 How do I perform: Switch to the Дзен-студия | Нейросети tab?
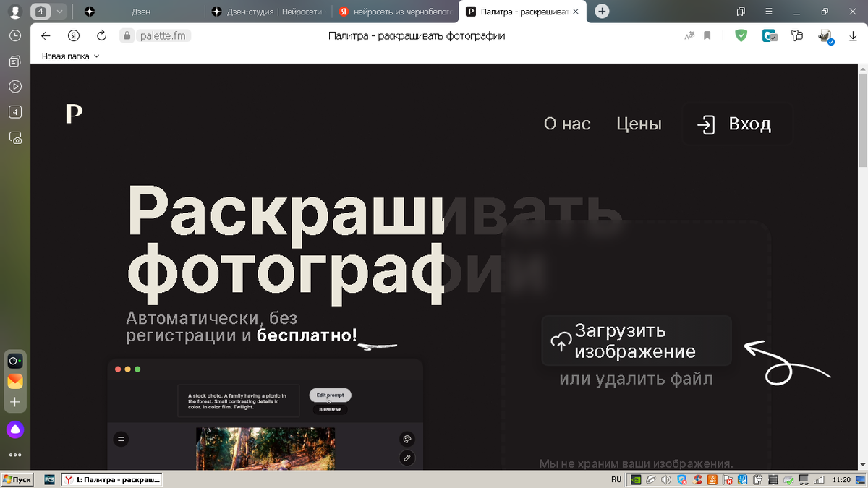268,12
